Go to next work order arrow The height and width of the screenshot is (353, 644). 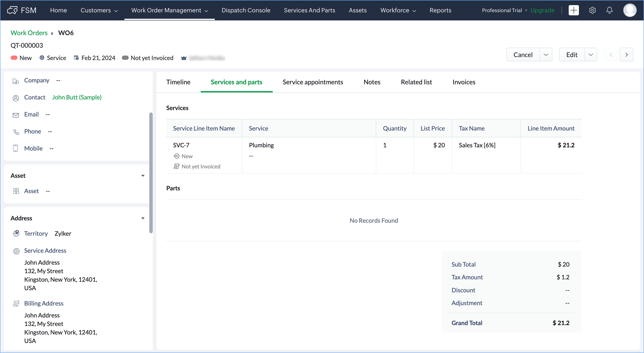[626, 55]
